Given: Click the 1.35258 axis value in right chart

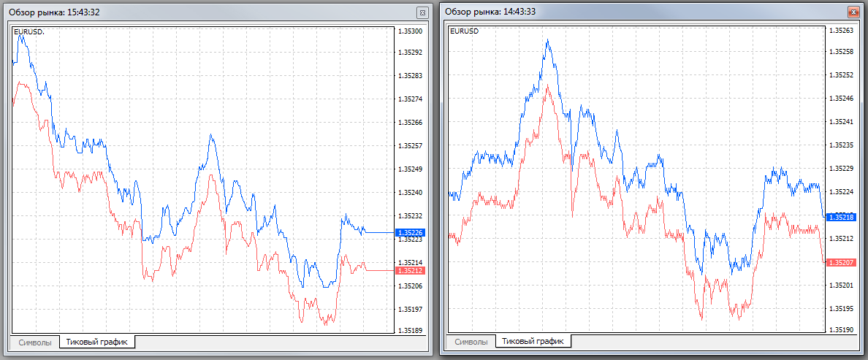Looking at the screenshot, I should [840, 52].
